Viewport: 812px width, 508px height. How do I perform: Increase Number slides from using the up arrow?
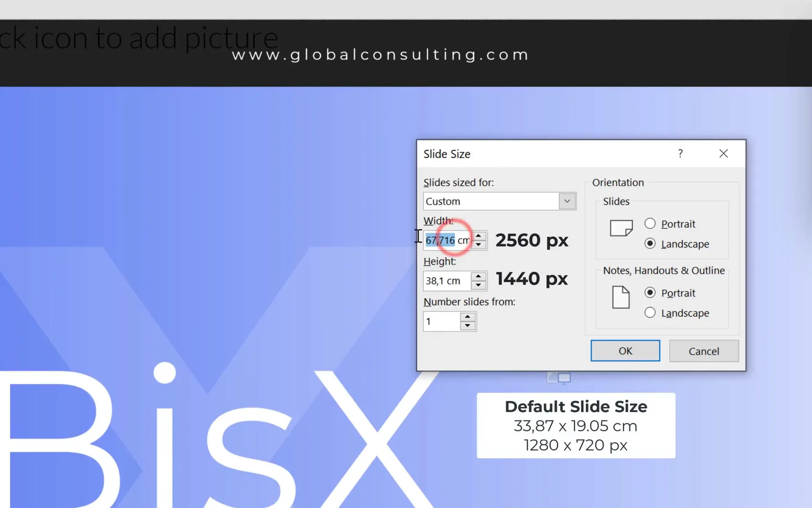(468, 317)
